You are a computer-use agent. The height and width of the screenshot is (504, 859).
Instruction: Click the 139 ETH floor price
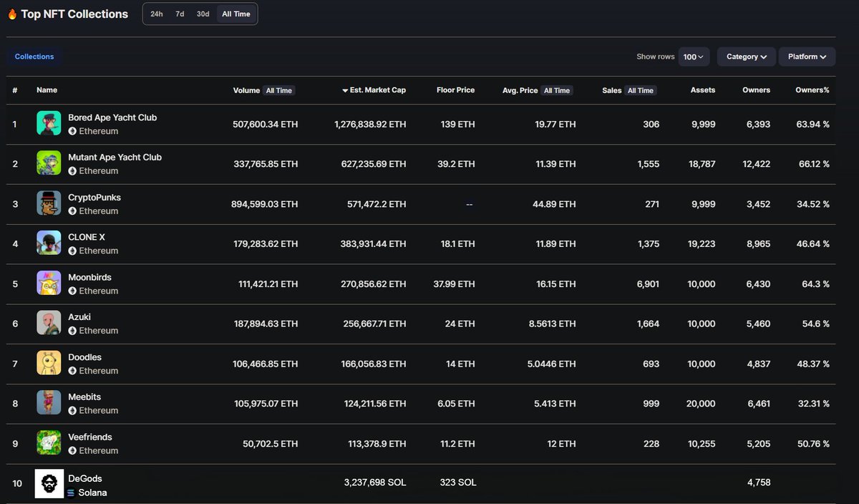[458, 125]
